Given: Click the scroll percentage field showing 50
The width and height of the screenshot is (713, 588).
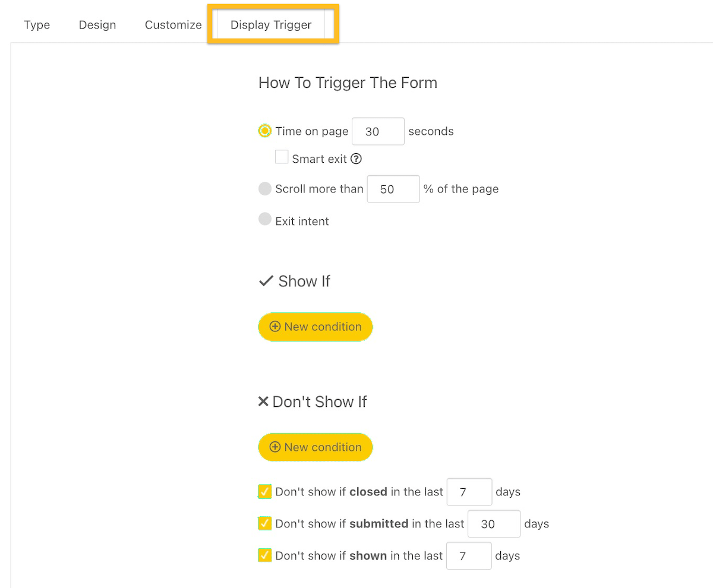Looking at the screenshot, I should [x=393, y=189].
